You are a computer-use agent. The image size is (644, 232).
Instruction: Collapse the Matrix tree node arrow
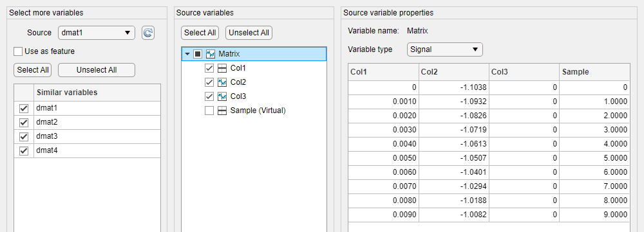(187, 54)
